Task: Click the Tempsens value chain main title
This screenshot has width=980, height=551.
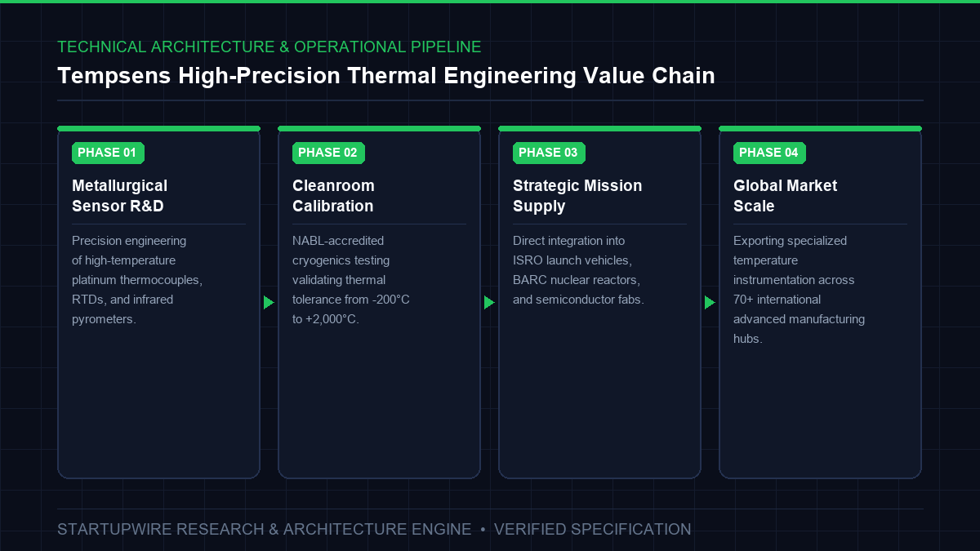Action: [x=386, y=76]
